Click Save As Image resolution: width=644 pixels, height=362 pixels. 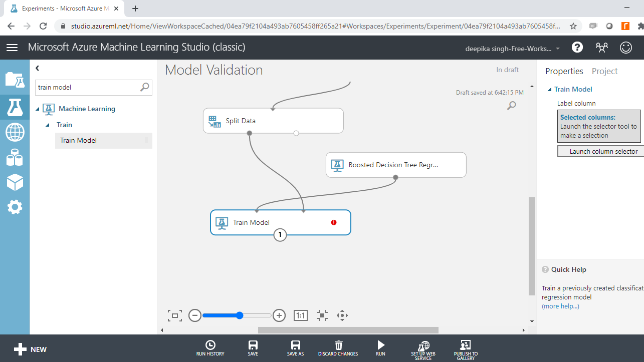point(296,348)
